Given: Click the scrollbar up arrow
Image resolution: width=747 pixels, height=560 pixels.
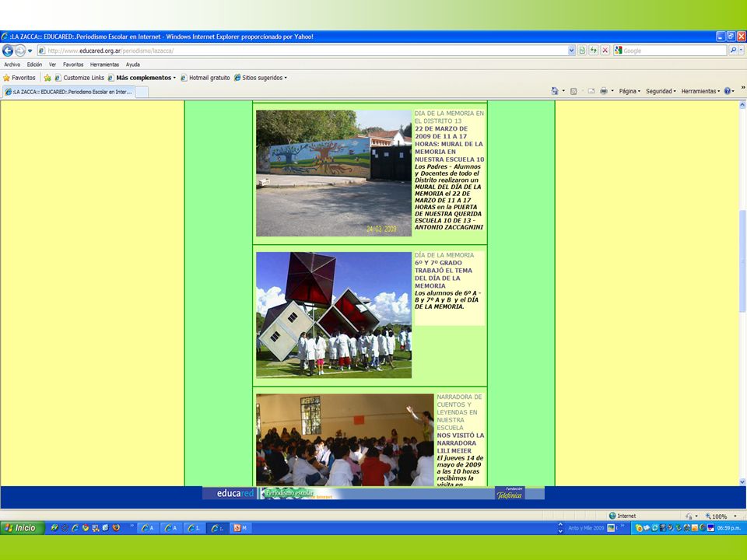Looking at the screenshot, I should pyautogui.click(x=742, y=105).
